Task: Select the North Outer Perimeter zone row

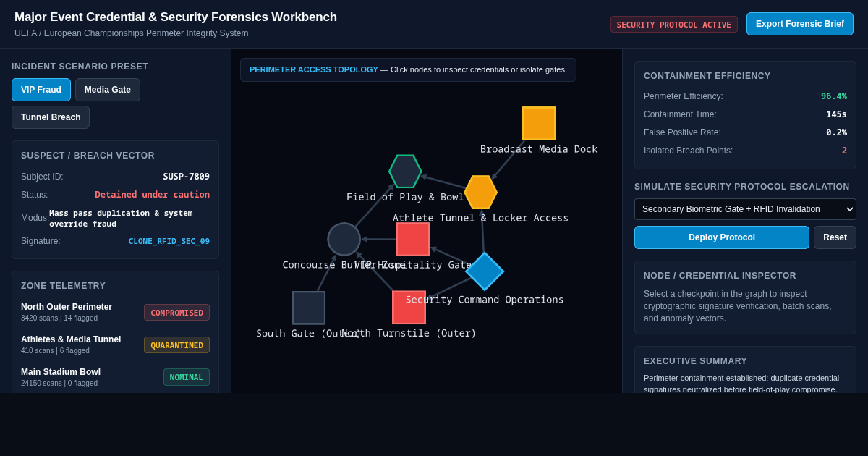Action: click(115, 312)
